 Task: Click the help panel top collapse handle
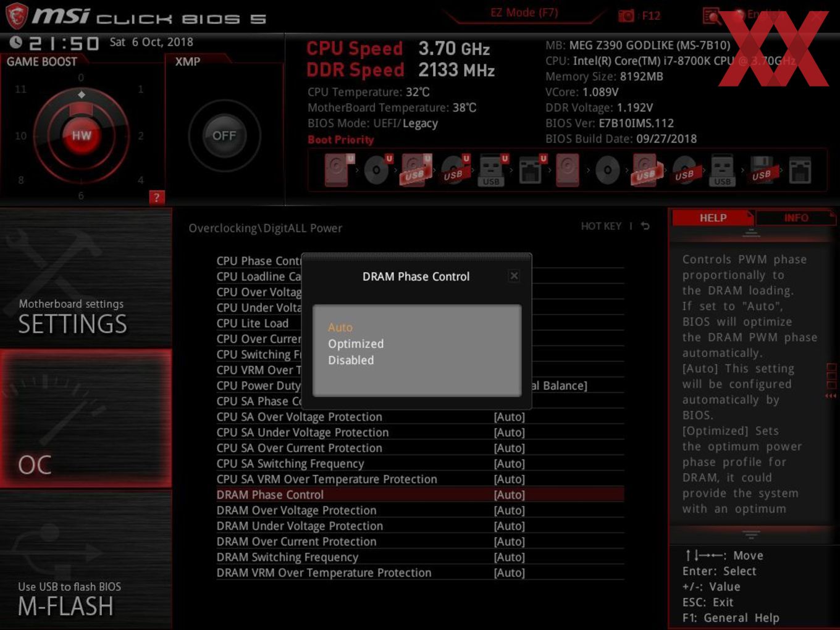751,233
